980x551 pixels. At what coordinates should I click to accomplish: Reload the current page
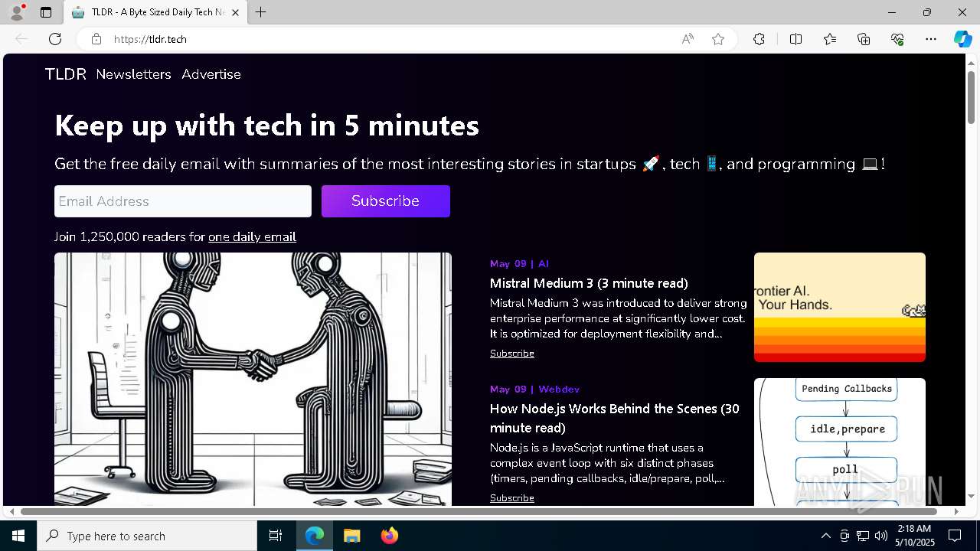[x=55, y=39]
